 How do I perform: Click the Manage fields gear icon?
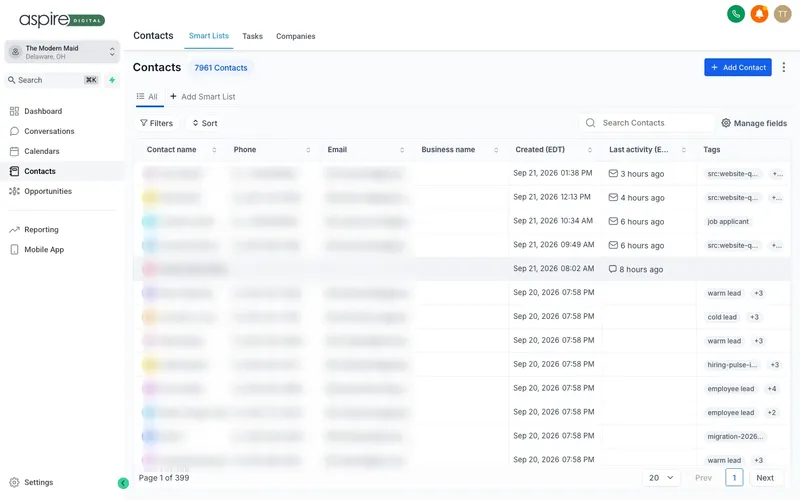pos(726,123)
